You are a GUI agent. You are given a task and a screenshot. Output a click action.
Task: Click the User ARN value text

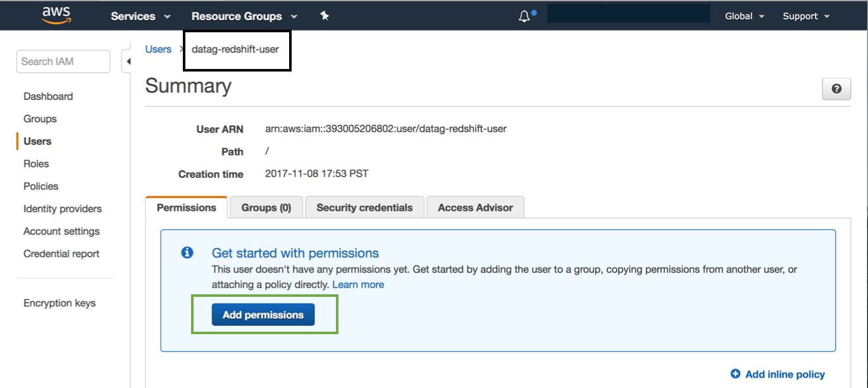(x=386, y=128)
